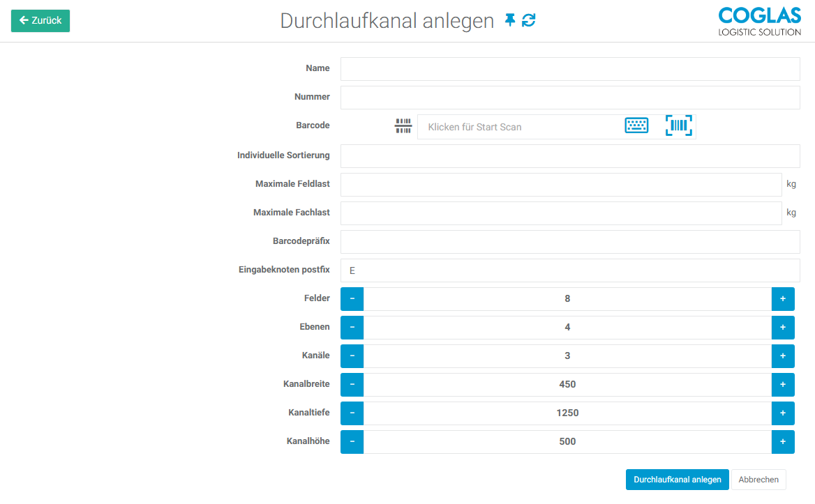This screenshot has height=504, width=815.
Task: Click the 'Klicken für Start Scan' barcode field
Action: point(520,127)
